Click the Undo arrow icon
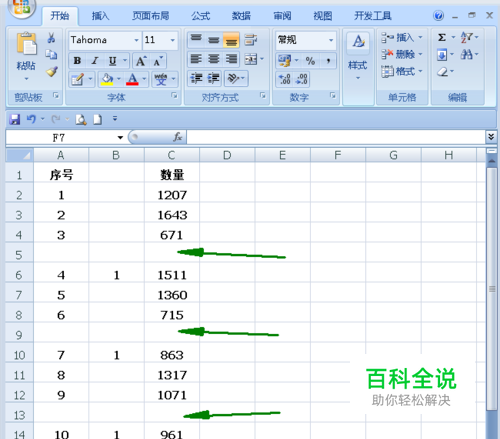Image resolution: width=500 pixels, height=439 pixels. pos(31,119)
